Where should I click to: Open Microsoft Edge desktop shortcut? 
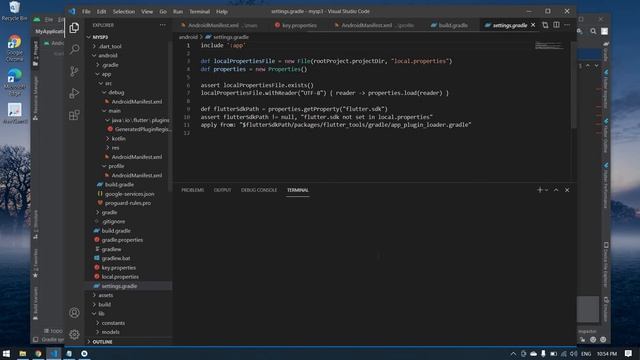point(14,81)
